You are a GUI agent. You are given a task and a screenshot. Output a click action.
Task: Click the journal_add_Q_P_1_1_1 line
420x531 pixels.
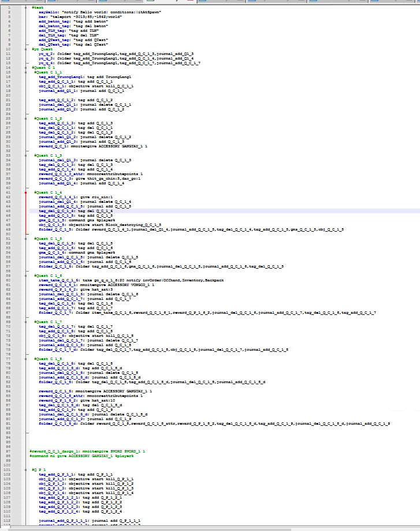pos(90,521)
